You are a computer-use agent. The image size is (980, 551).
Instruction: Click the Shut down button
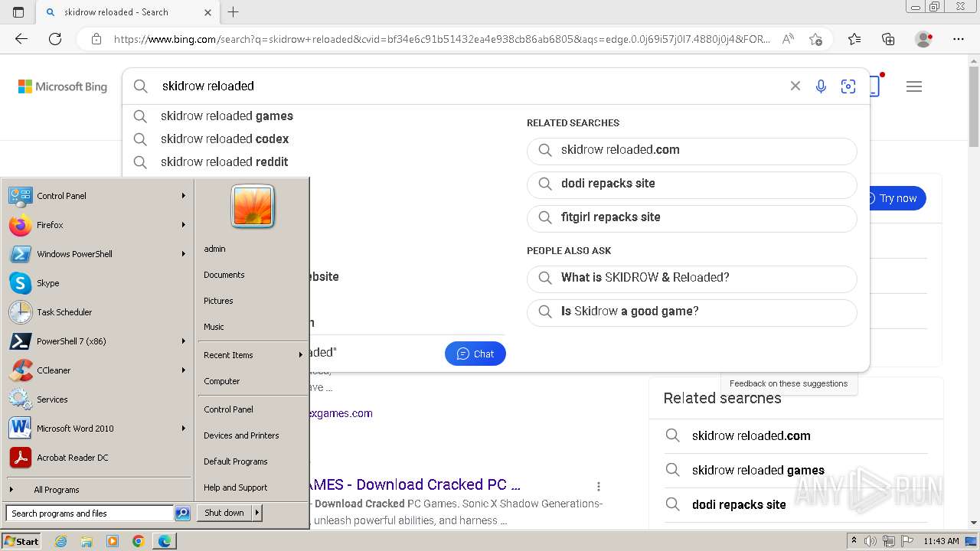pos(224,513)
